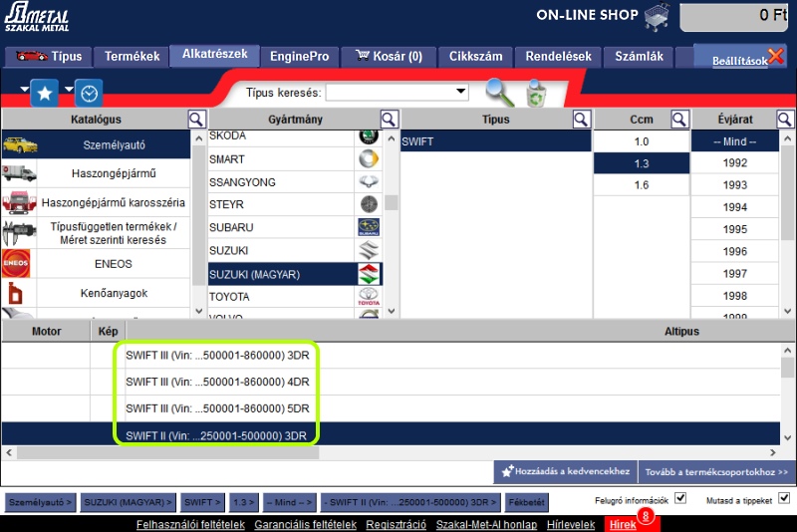The image size is (797, 532).
Task: Open Garanciális feltételek link
Action: pos(306,524)
